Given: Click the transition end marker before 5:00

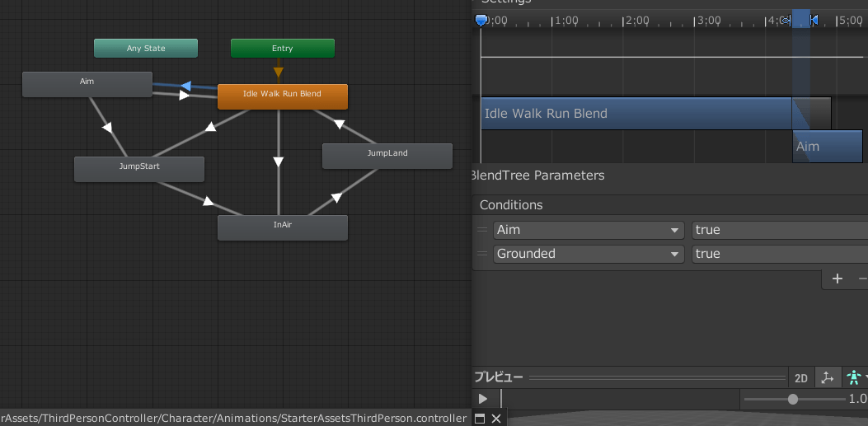Looking at the screenshot, I should pyautogui.click(x=814, y=21).
